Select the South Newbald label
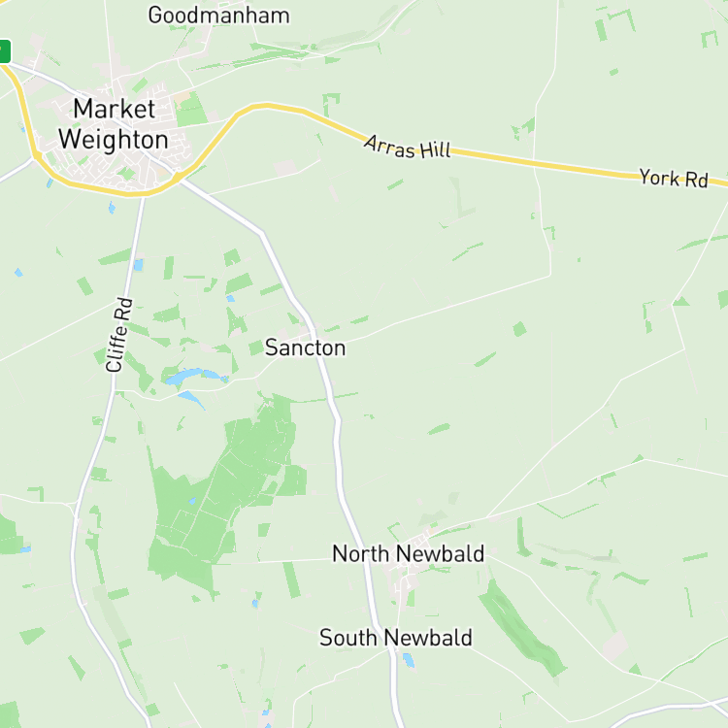728x728 pixels. pos(396,638)
